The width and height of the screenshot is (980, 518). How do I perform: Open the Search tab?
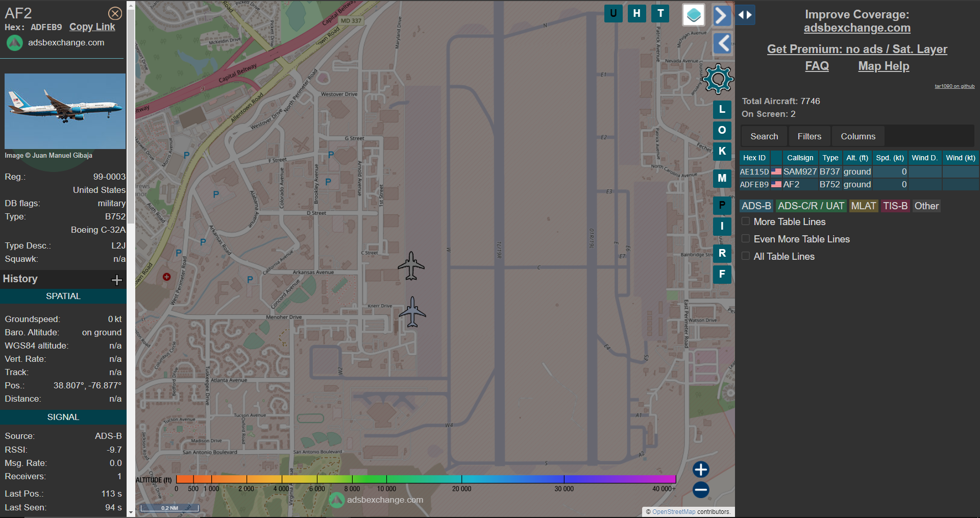(x=764, y=137)
